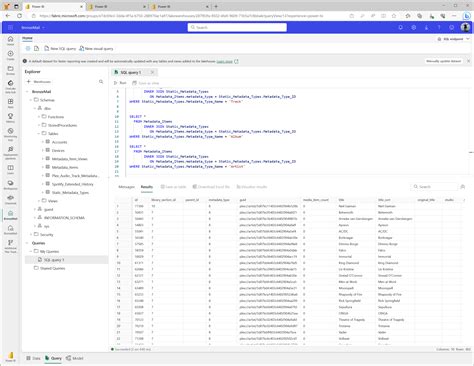The width and height of the screenshot is (474, 366).
Task: Select the SQL query 1 editor tab
Action: [x=131, y=72]
